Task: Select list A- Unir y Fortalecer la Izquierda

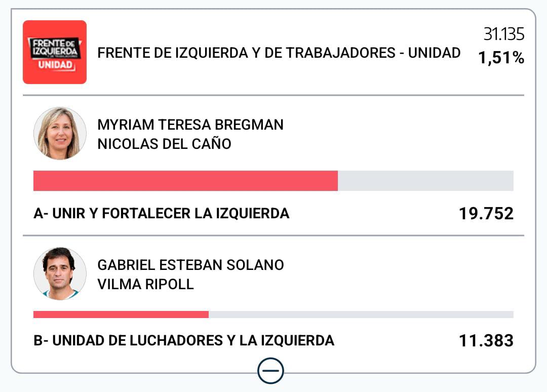Action: point(161,214)
